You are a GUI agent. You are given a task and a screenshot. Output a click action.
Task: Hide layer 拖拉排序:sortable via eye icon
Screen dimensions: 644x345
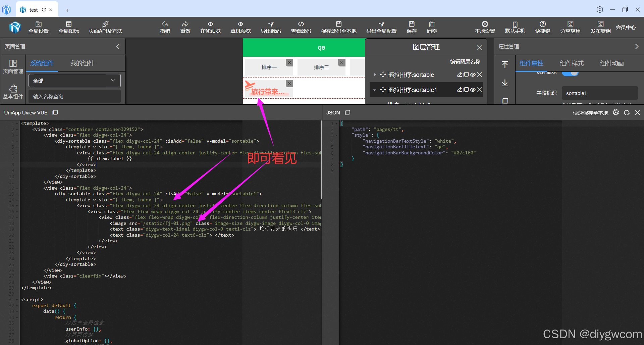point(473,75)
